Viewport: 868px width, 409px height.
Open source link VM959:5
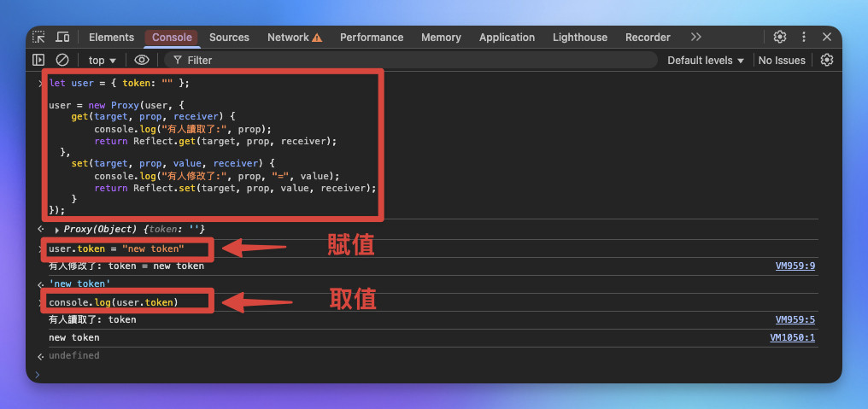pyautogui.click(x=795, y=320)
